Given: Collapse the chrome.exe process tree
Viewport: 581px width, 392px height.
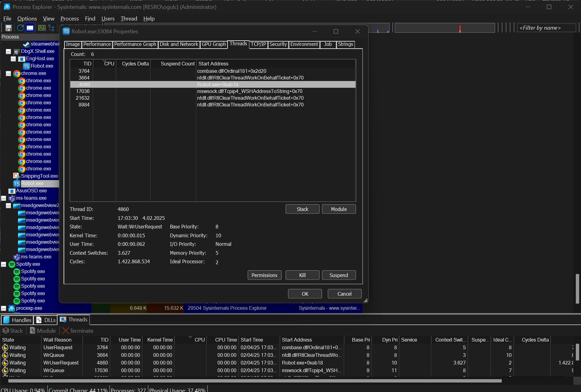Looking at the screenshot, I should [8, 73].
